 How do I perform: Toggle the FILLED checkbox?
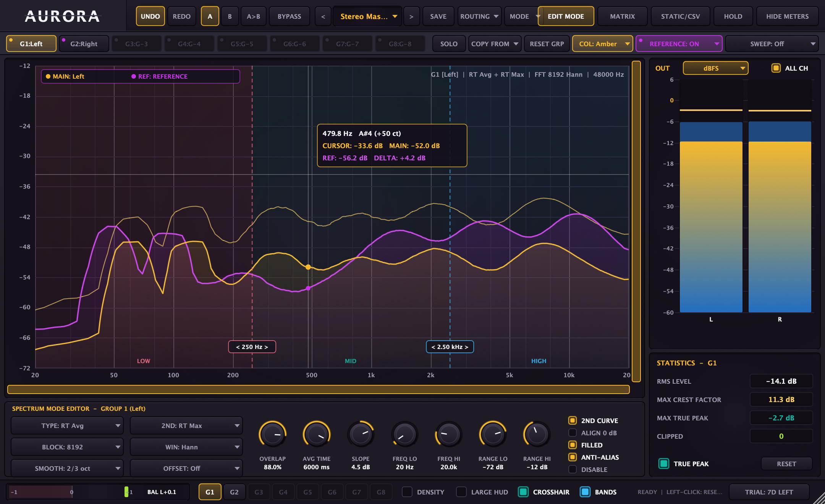(573, 445)
